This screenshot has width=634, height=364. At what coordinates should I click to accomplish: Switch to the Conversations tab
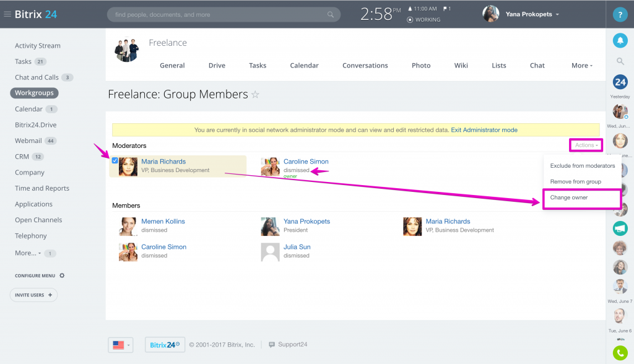point(365,66)
